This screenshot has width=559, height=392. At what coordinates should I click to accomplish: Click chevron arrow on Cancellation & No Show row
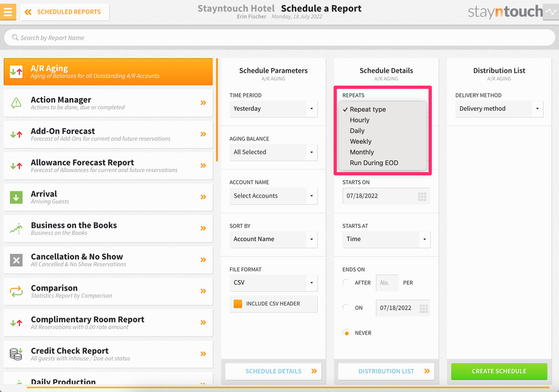point(203,260)
